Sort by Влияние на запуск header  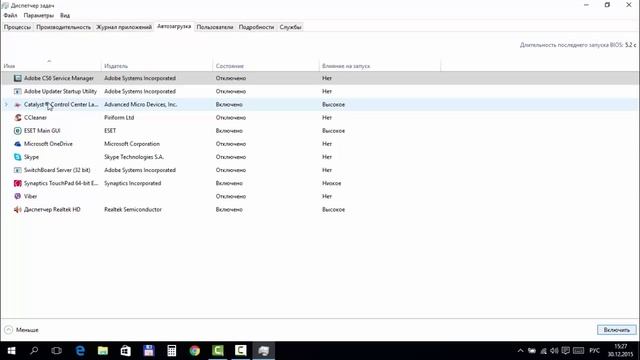click(x=380, y=65)
